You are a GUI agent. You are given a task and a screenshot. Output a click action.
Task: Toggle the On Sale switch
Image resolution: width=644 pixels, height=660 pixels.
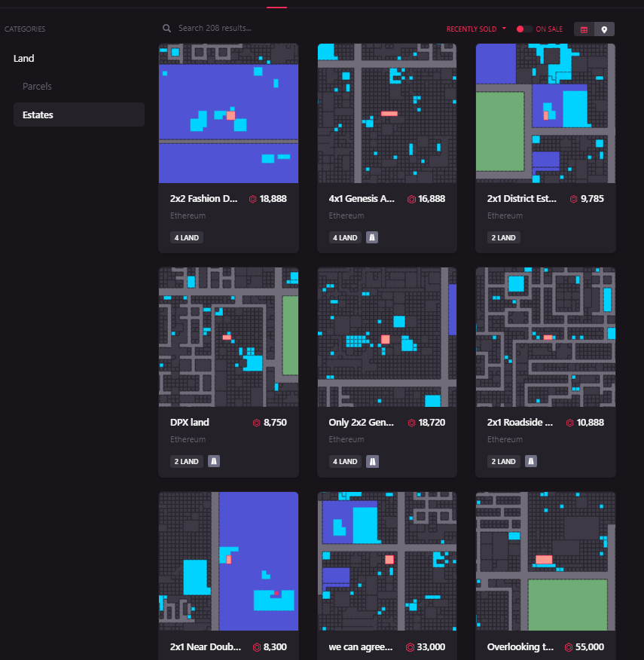click(x=524, y=29)
